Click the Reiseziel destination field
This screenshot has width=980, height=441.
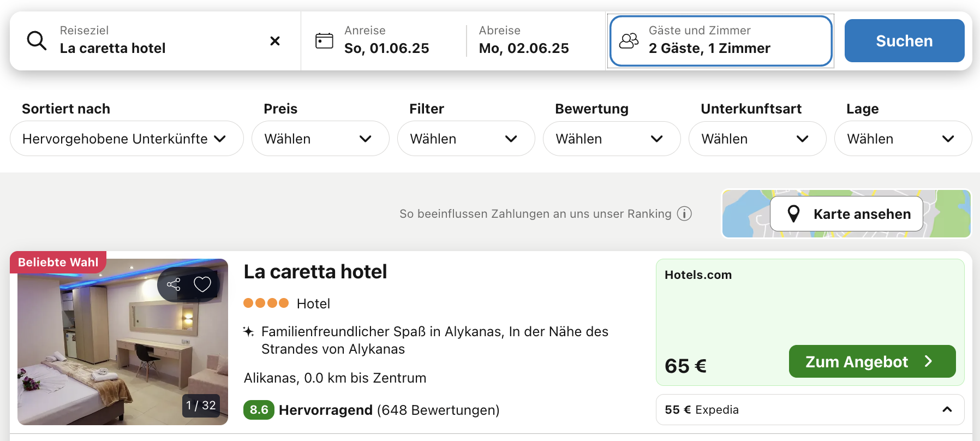click(156, 41)
